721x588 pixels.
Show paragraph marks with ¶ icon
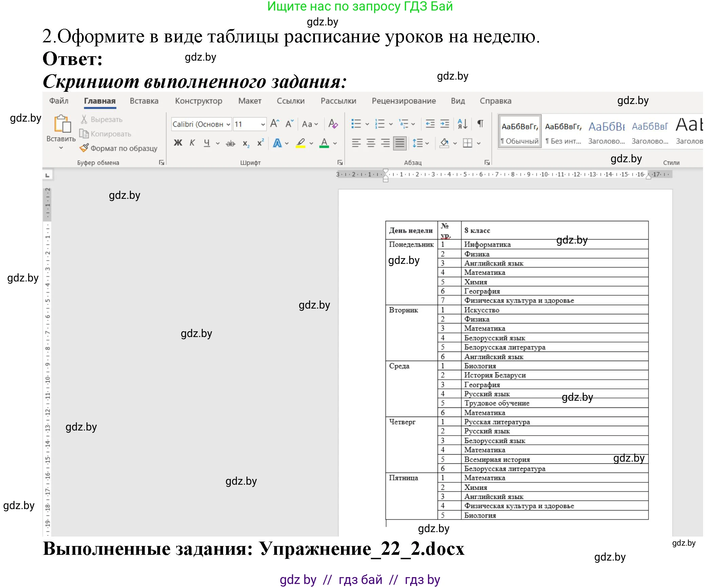coord(480,124)
